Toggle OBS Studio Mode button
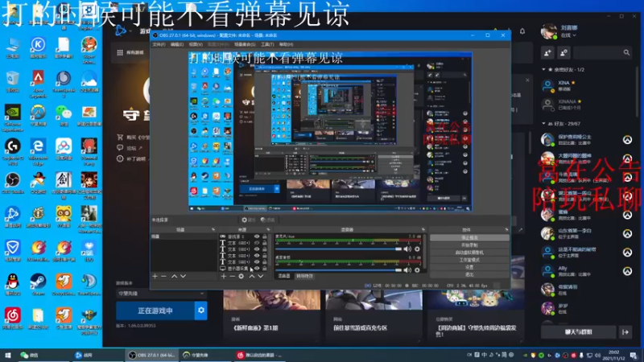Screen dimensions: 644x362 point(469,260)
